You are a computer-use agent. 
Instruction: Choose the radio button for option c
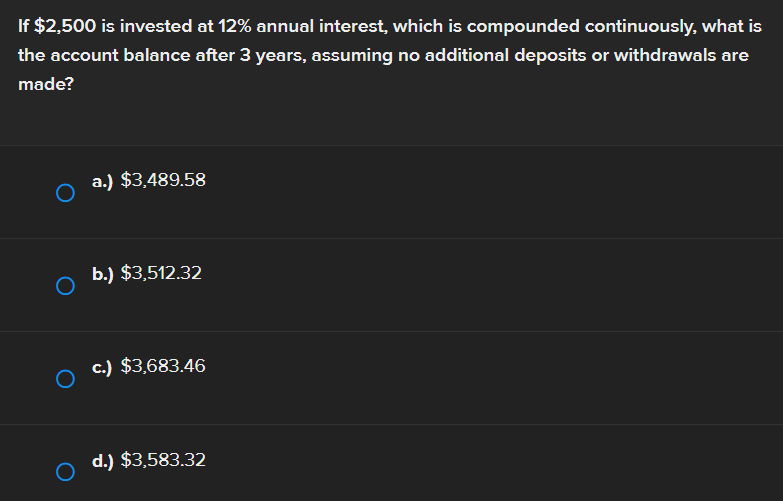click(65, 379)
